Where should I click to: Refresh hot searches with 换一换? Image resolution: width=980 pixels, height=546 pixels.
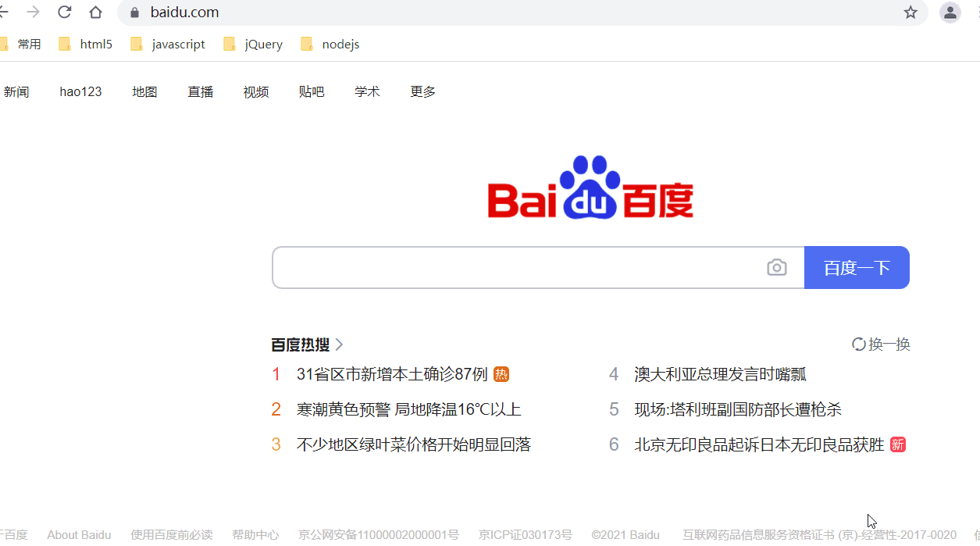[x=881, y=344]
